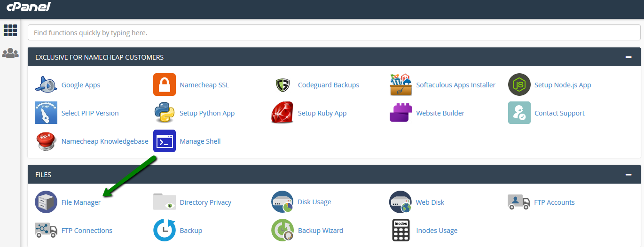
Task: Open the Contact Support link
Action: point(559,113)
